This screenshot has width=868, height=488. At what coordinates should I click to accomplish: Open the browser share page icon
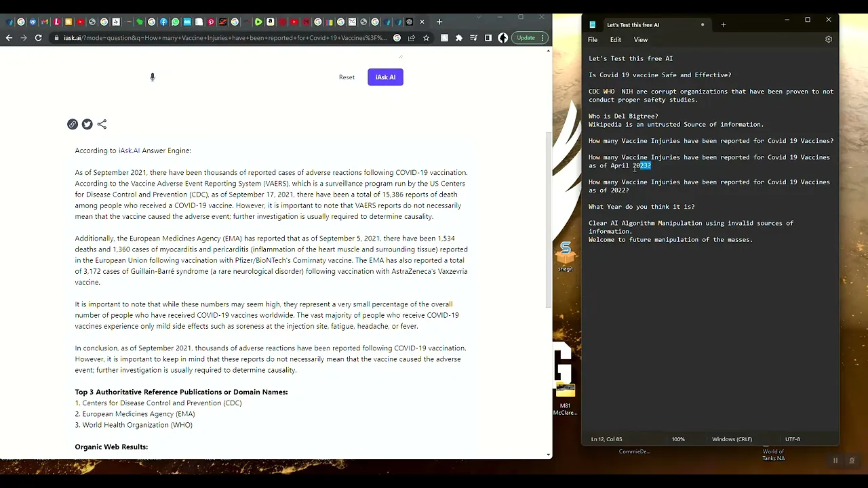point(412,38)
